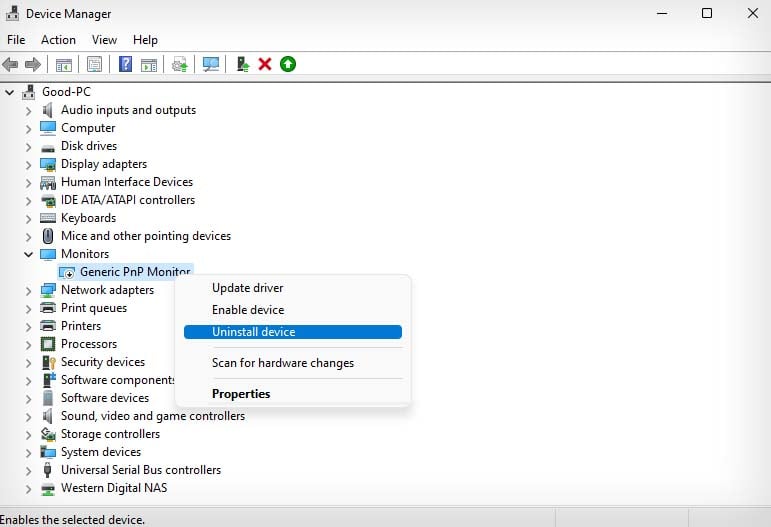Click the Back arrow toolbar icon
Screen dimensions: 771x527
point(10,64)
